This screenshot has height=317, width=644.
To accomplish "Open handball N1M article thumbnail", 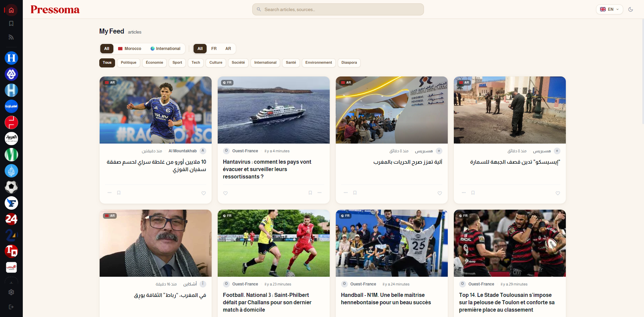I will [392, 243].
